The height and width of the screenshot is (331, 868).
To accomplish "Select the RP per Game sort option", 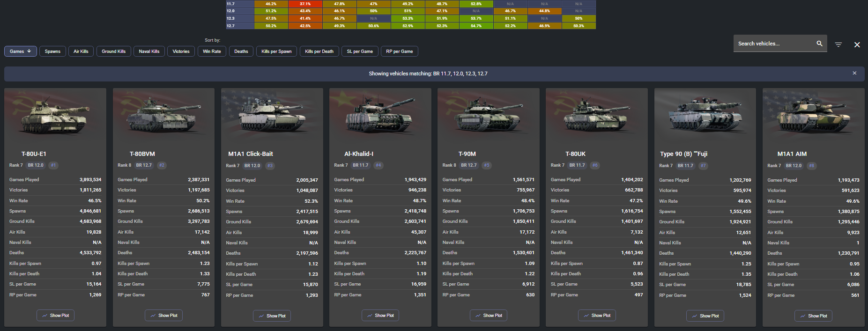I will point(399,51).
